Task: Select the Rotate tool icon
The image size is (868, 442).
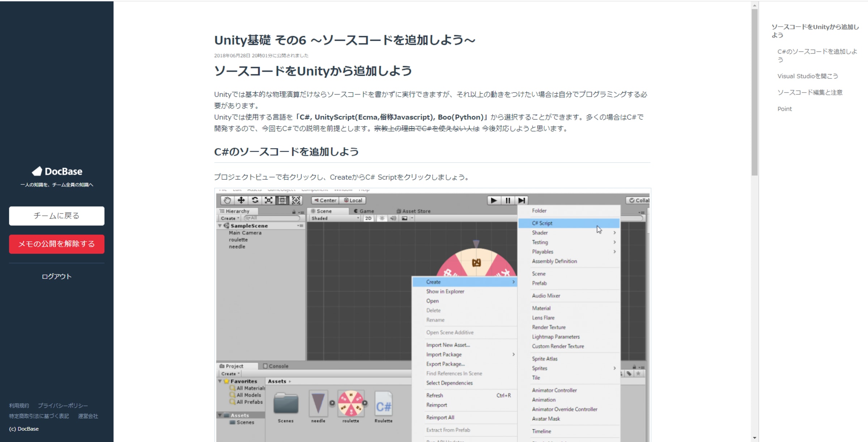Action: pyautogui.click(x=255, y=200)
